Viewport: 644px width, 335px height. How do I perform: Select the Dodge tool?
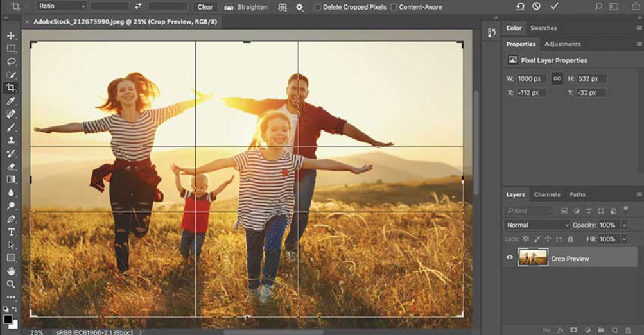click(x=11, y=205)
